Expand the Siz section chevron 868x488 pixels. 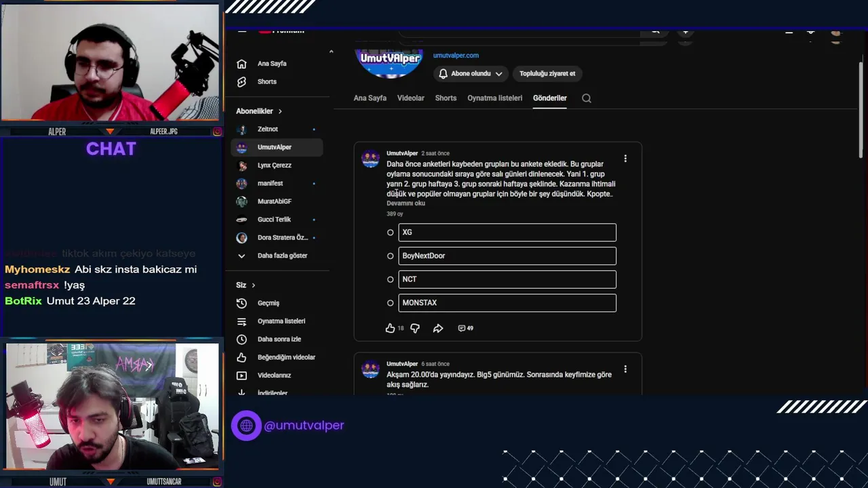(254, 285)
